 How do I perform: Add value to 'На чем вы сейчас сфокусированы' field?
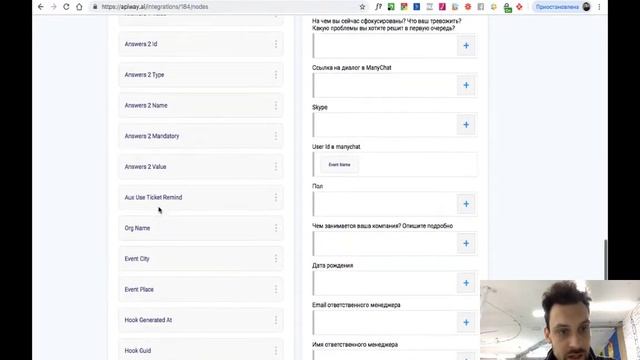tap(466, 46)
